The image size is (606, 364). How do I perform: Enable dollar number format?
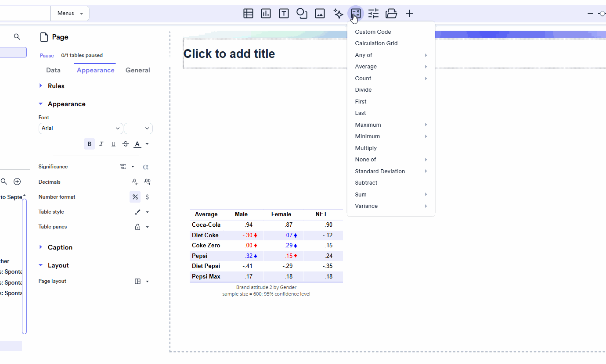point(147,196)
